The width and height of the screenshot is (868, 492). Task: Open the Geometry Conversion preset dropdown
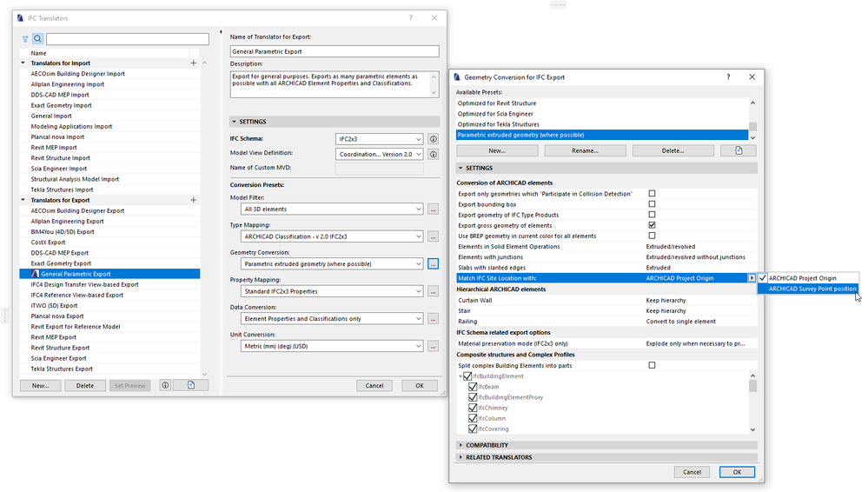(x=332, y=264)
